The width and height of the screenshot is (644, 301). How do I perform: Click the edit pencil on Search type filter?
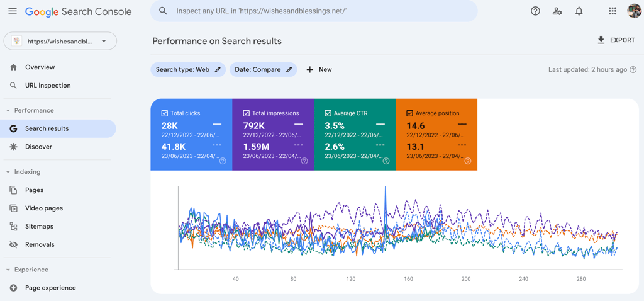tap(218, 70)
